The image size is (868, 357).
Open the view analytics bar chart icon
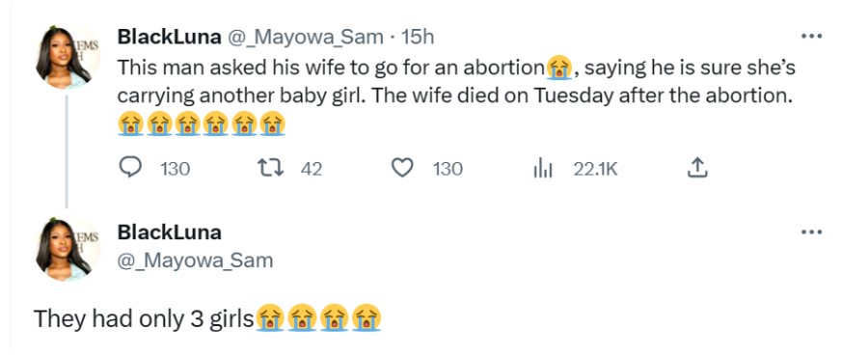point(543,168)
